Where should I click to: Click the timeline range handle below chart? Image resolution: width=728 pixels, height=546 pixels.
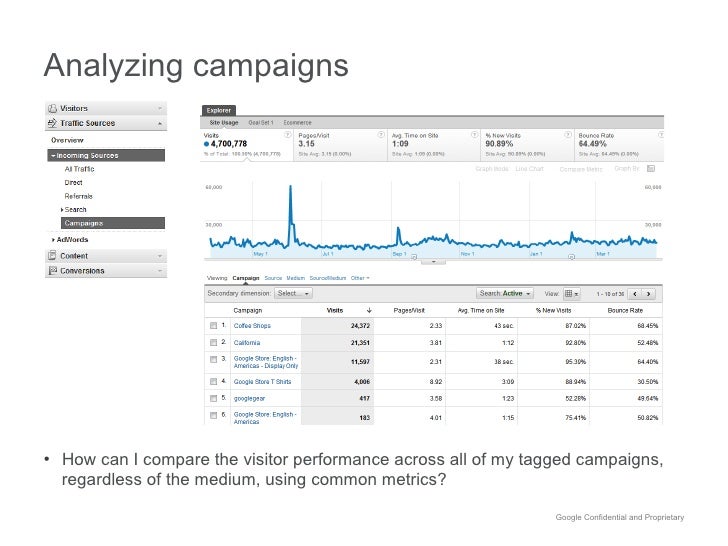(x=433, y=262)
